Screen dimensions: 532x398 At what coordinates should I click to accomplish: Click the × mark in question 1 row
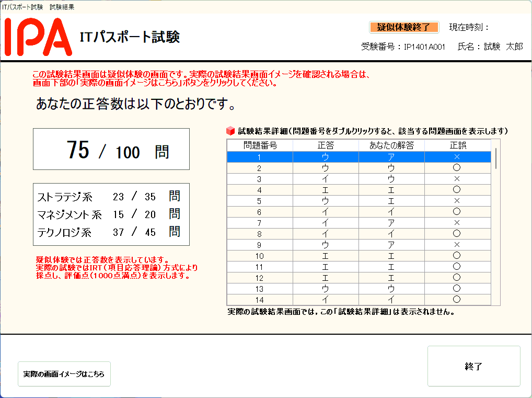pos(457,156)
